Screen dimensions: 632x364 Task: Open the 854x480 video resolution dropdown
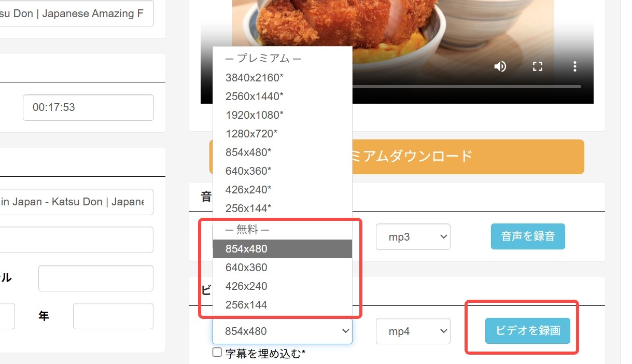(282, 331)
